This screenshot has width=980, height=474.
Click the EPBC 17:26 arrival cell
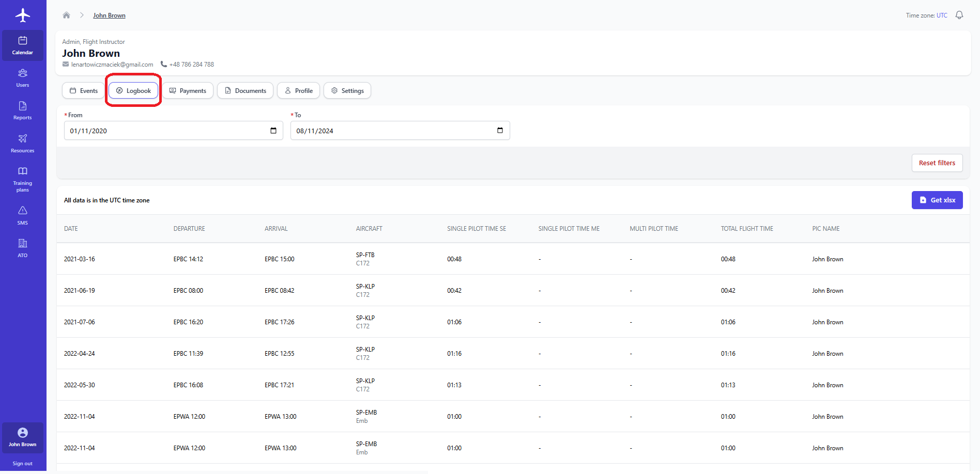(280, 322)
